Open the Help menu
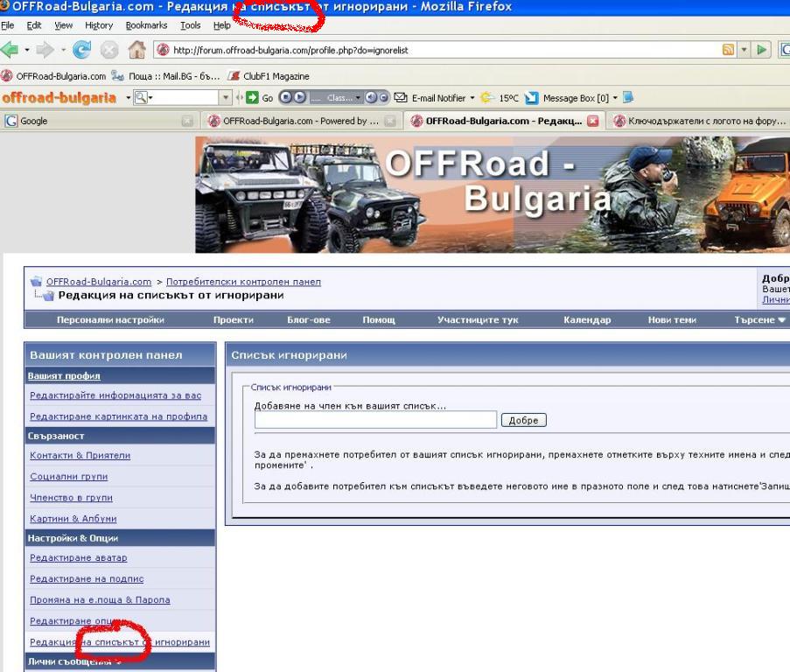Image resolution: width=790 pixels, height=672 pixels. tap(221, 25)
